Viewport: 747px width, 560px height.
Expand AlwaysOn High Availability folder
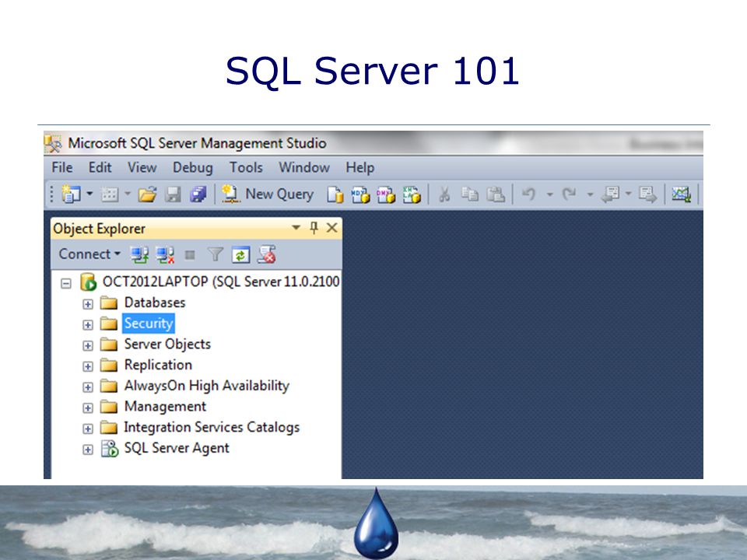pyautogui.click(x=88, y=387)
